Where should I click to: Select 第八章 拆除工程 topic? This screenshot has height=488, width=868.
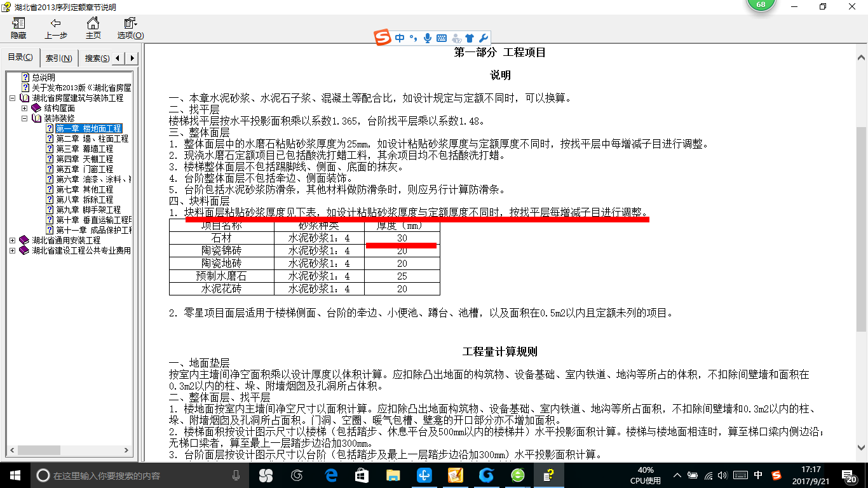click(x=85, y=200)
